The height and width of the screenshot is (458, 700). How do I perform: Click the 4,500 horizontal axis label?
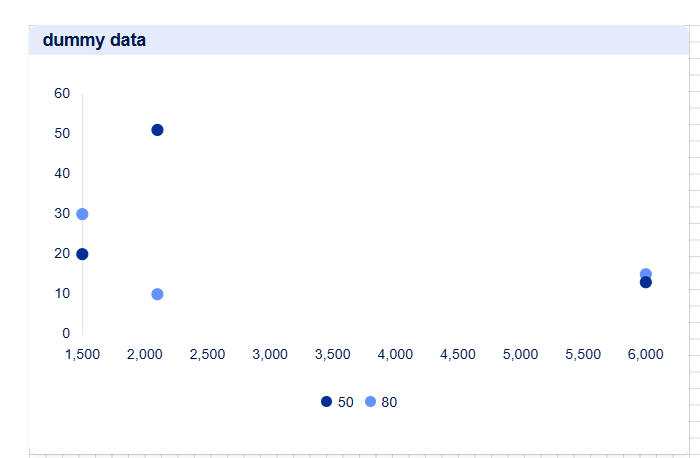coord(458,354)
